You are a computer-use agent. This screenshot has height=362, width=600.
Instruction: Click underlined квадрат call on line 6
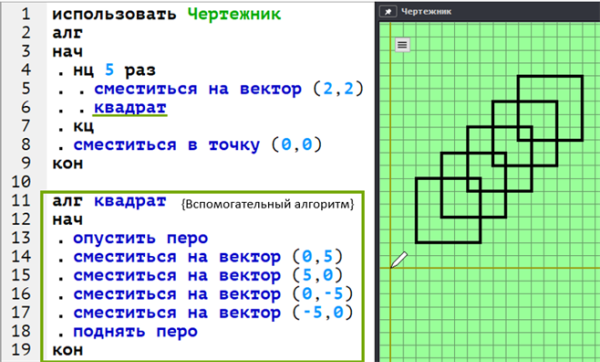pos(130,108)
